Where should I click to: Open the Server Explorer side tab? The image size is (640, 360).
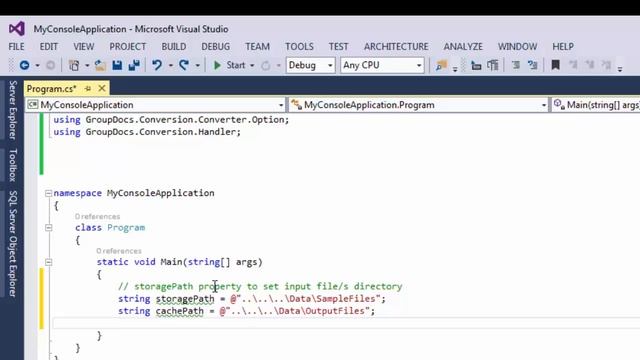coord(13,110)
